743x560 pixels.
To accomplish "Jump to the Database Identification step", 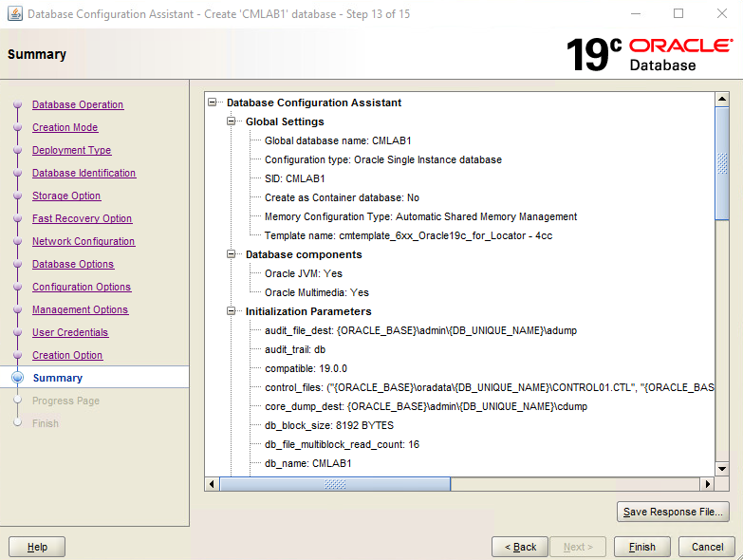I will [x=84, y=173].
